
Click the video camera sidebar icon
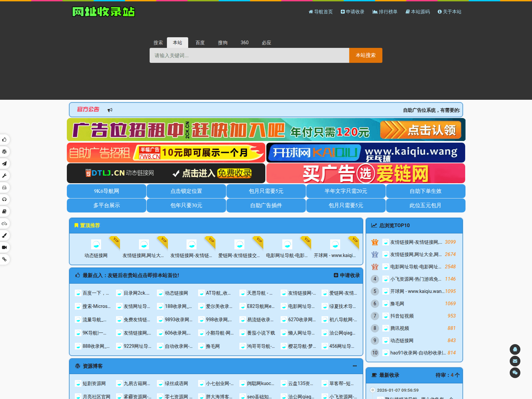[x=4, y=247]
